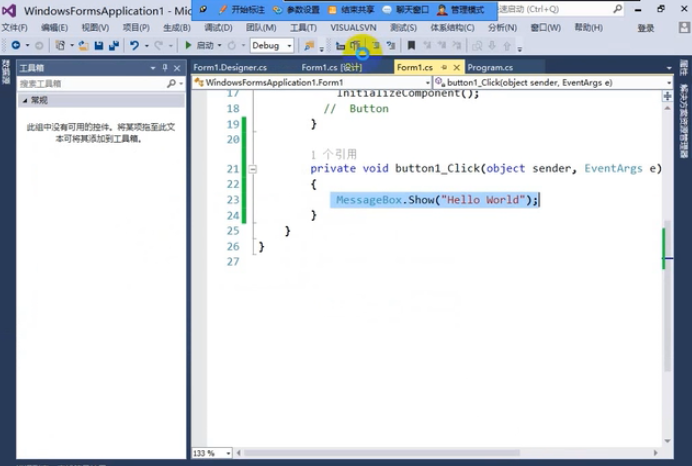The width and height of the screenshot is (692, 466).
Task: Click the pin icon on the Form1.cs tab
Action: (444, 68)
